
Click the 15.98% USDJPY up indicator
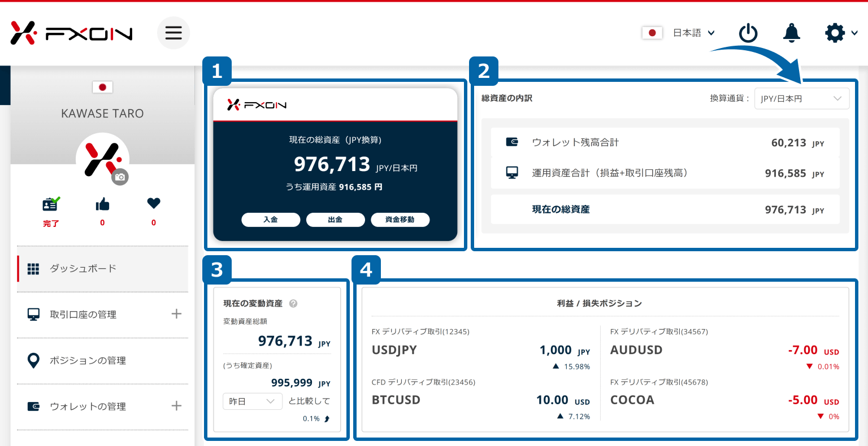point(571,367)
